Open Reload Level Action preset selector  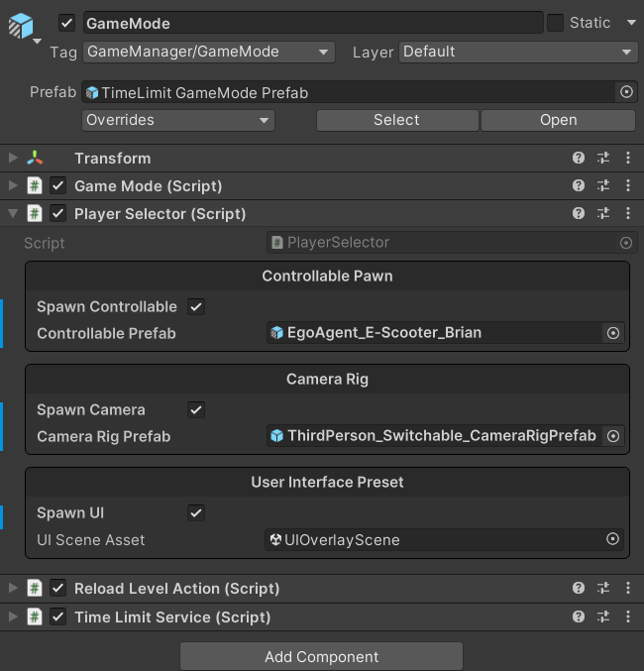coord(603,588)
